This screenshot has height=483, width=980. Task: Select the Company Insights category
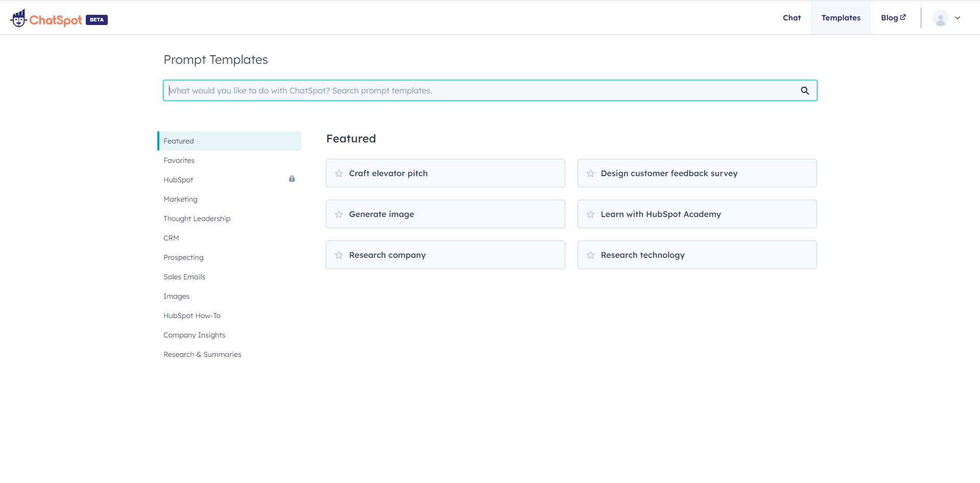pos(229,335)
